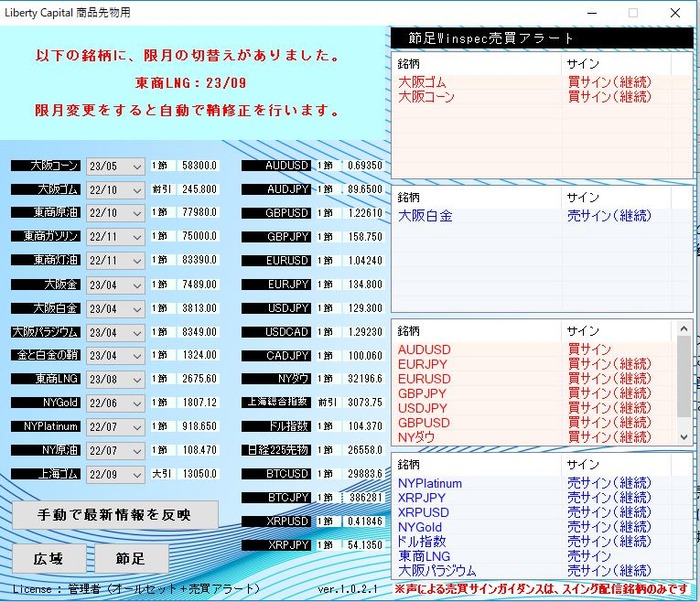
Task: Open the 東商灯油 contract month dropdown
Action: 115,260
